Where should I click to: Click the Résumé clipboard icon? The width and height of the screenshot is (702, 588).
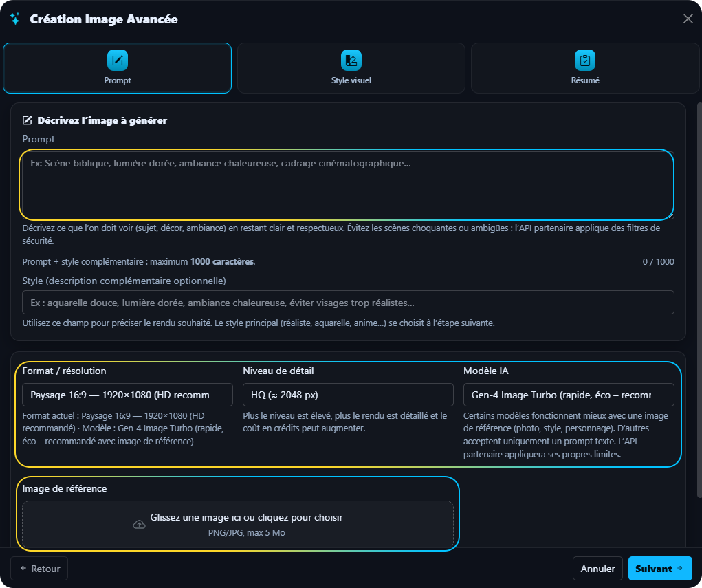pos(585,61)
